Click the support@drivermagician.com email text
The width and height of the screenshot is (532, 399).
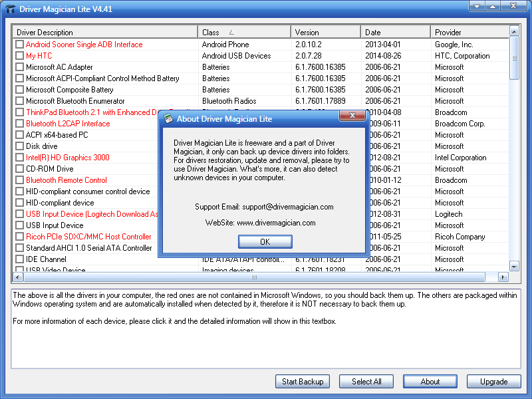click(288, 207)
